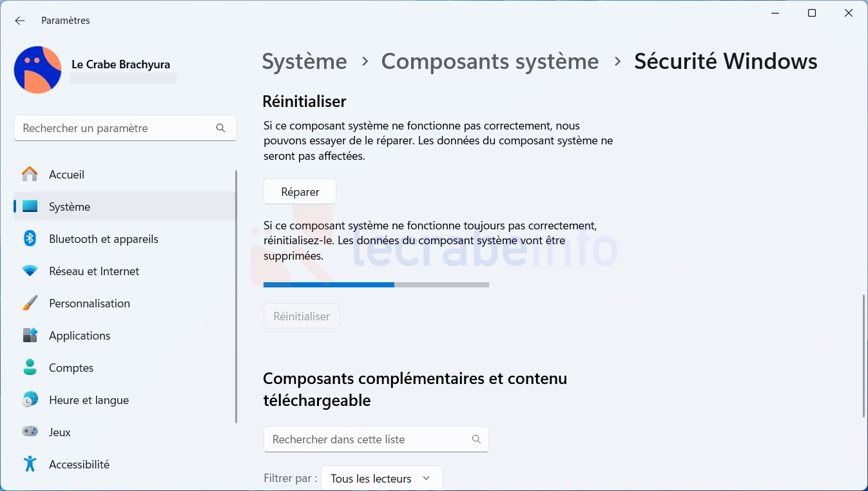
Task: Expand the Tous les lecteurs dropdown
Action: pos(381,478)
